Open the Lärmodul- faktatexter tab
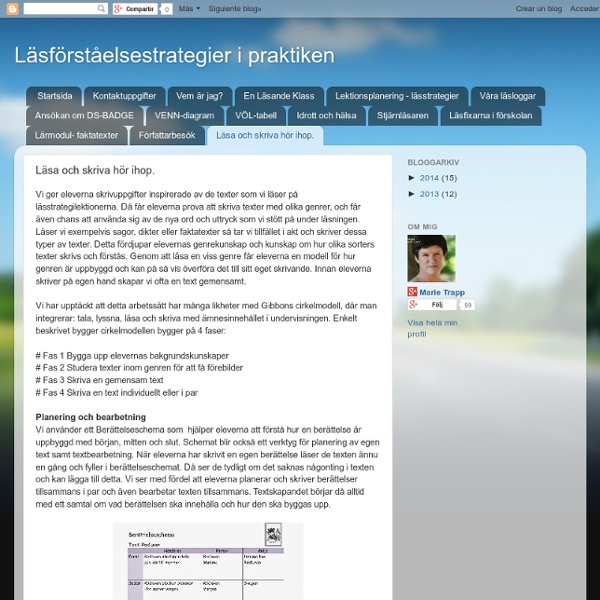Screen dimensions: 600x600 76,135
